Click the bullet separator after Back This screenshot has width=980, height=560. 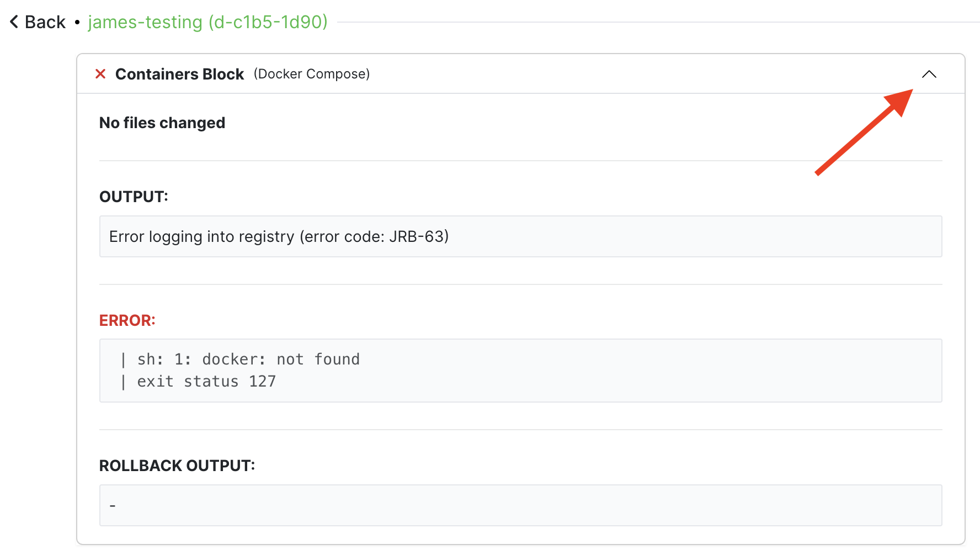(77, 22)
